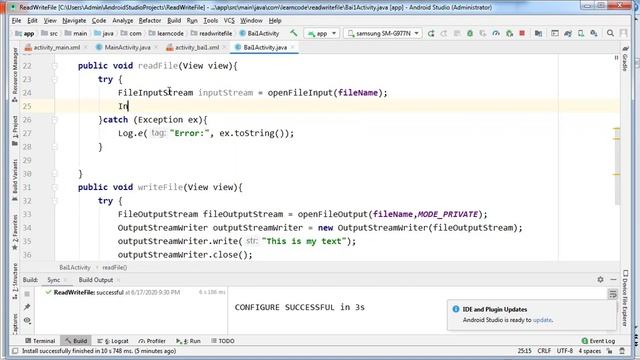Select ReadWriteFile: successful build row
640x360 pixels.
135,292
